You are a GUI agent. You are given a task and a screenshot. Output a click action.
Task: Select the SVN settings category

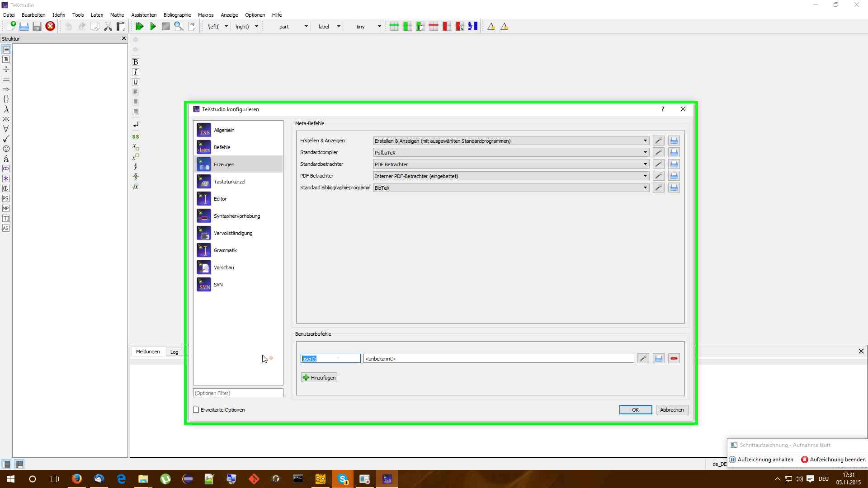click(x=238, y=285)
